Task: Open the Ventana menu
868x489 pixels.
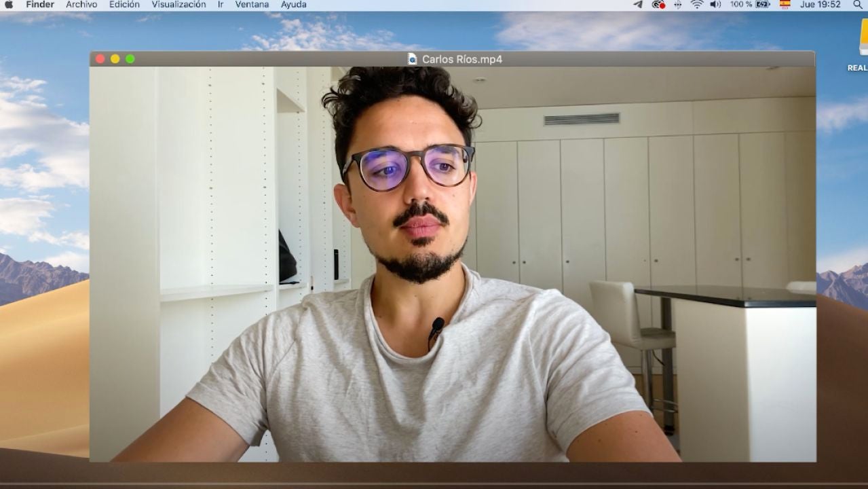Action: 252,5
